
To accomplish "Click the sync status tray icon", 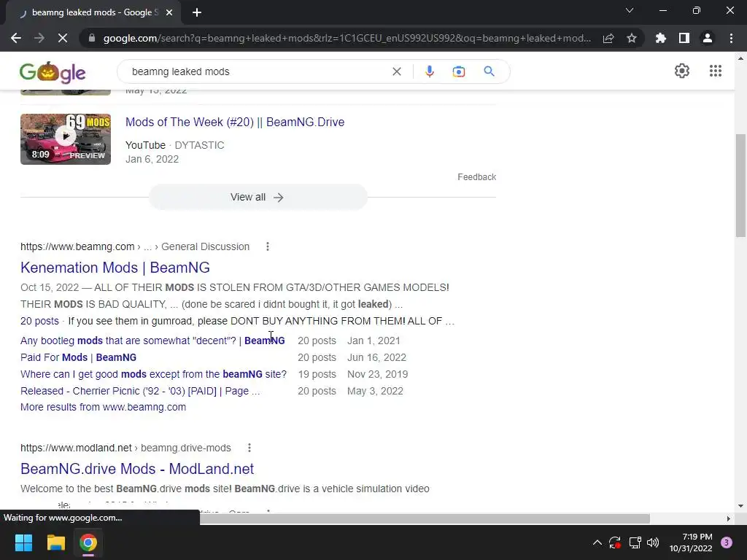I will pyautogui.click(x=615, y=542).
